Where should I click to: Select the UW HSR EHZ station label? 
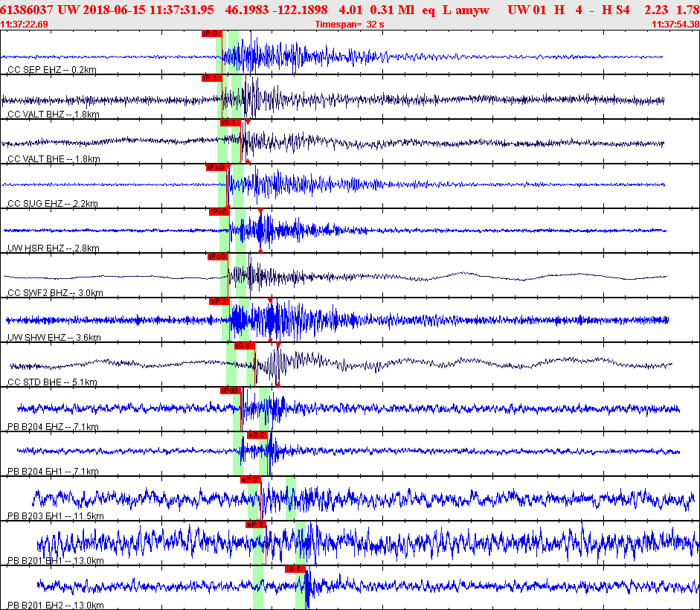(53, 248)
